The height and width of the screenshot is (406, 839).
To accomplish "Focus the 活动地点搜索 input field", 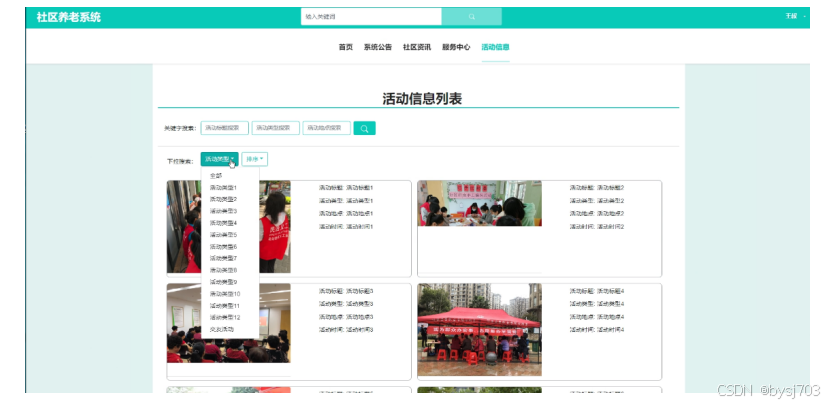I will 326,128.
